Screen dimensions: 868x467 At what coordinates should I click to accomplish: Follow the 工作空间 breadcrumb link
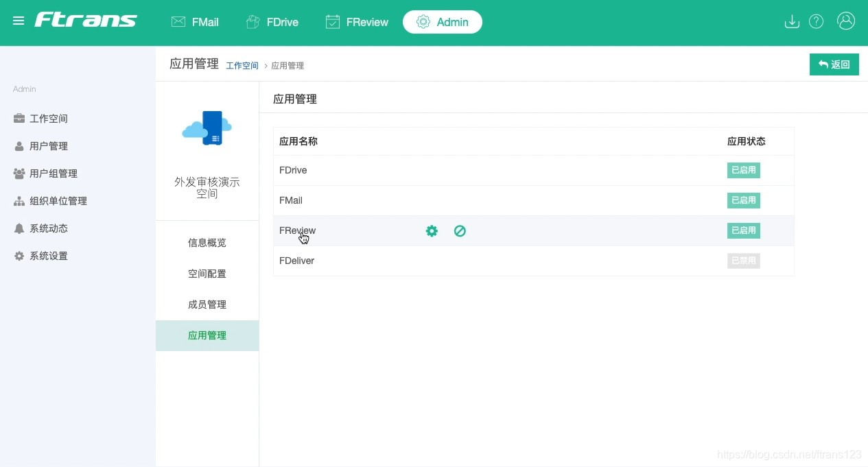click(x=242, y=66)
